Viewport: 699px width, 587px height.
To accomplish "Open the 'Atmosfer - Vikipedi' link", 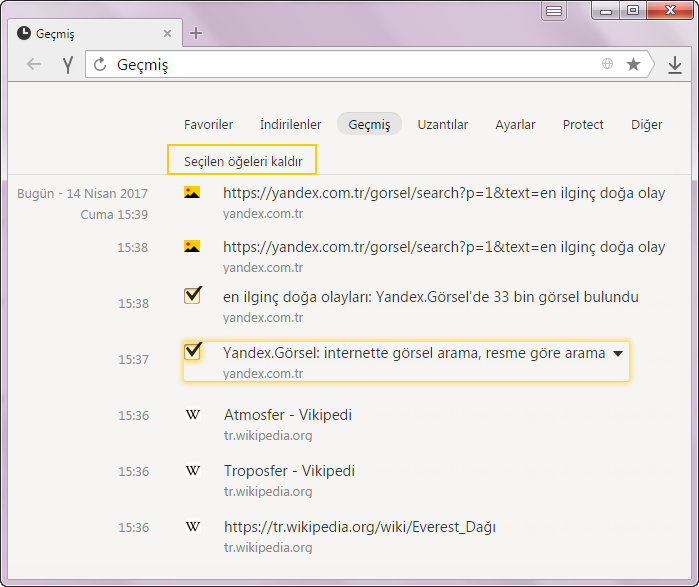I will [288, 415].
